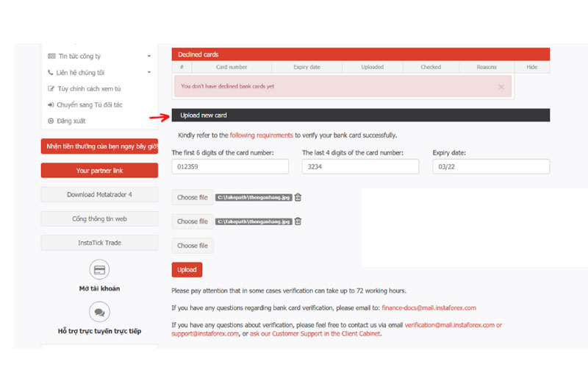Click the first Choose file button

[x=193, y=197]
